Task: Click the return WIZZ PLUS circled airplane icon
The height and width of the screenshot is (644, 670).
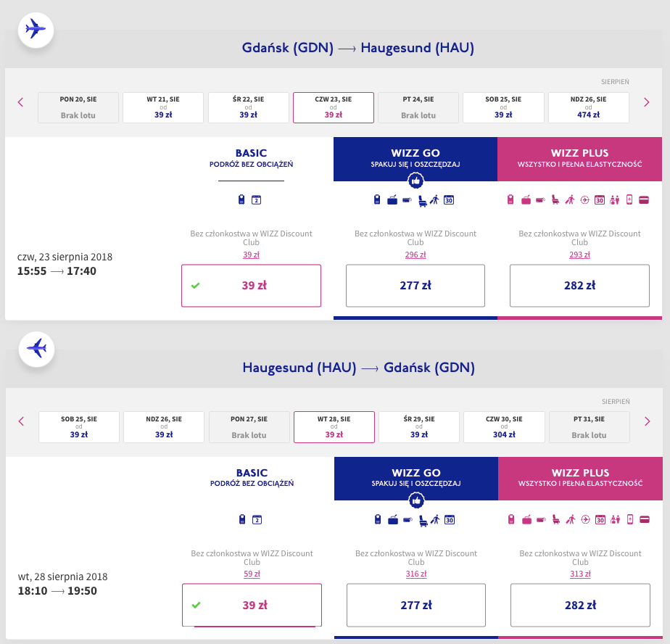Action: tap(585, 519)
